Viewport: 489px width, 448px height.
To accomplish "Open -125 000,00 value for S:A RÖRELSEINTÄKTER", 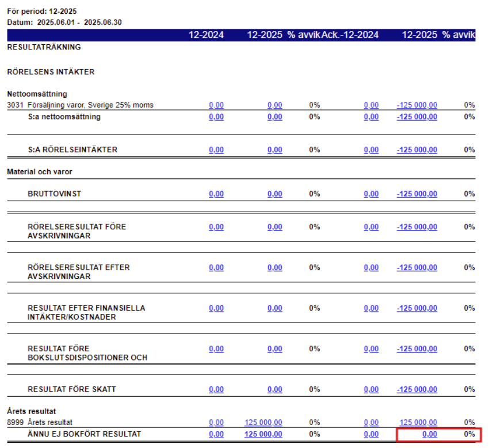I will tap(417, 150).
